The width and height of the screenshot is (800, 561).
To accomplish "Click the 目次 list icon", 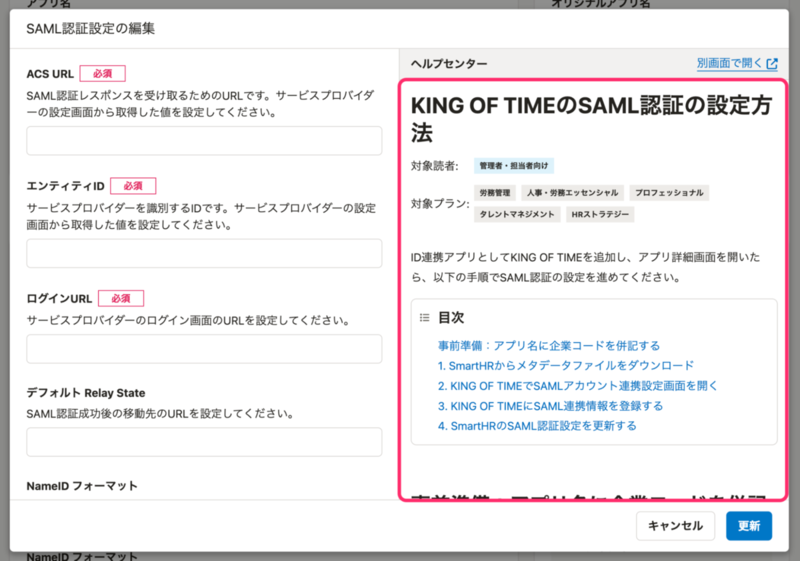I will click(424, 318).
